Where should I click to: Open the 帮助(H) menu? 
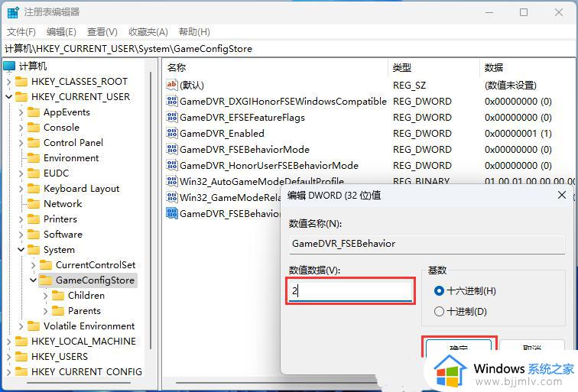coord(194,32)
